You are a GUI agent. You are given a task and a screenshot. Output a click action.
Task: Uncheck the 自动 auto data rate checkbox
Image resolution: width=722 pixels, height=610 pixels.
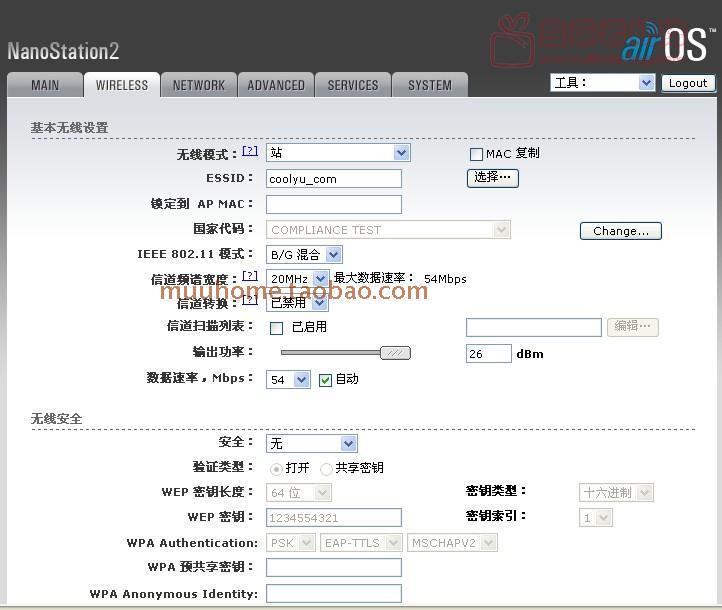(x=325, y=380)
